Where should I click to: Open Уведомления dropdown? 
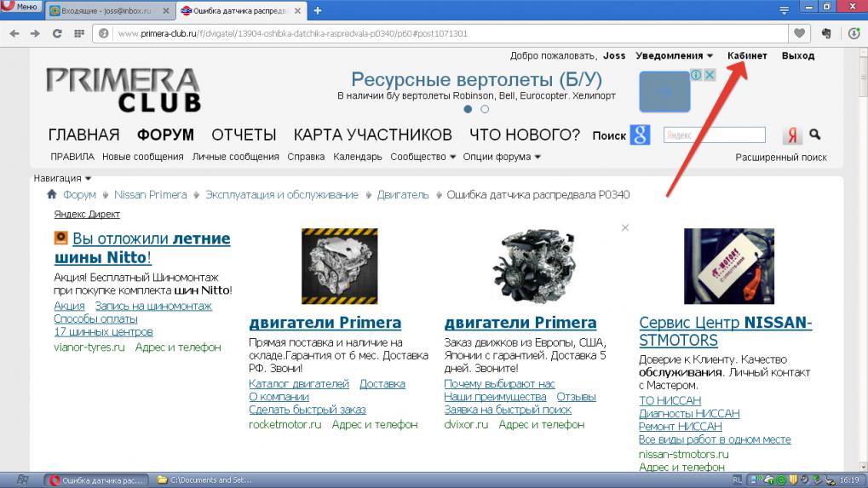click(x=675, y=56)
